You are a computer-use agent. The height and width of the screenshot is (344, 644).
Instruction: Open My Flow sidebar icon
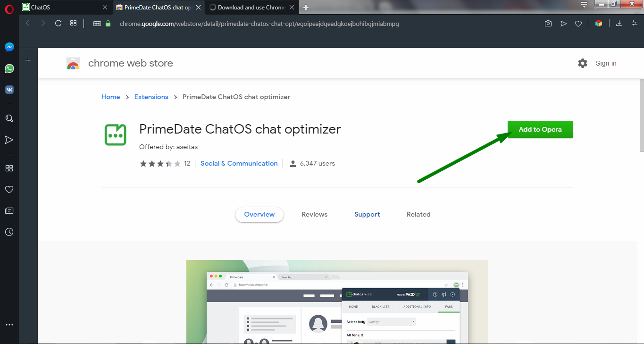pos(9,140)
